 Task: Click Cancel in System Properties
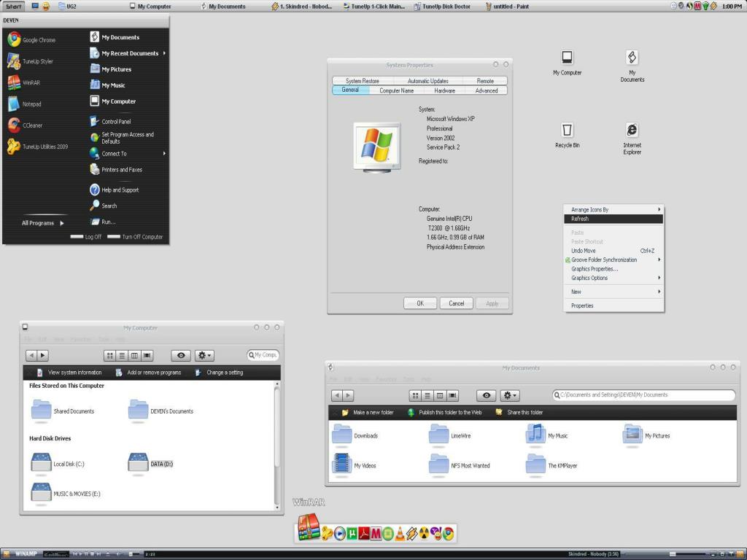point(456,303)
